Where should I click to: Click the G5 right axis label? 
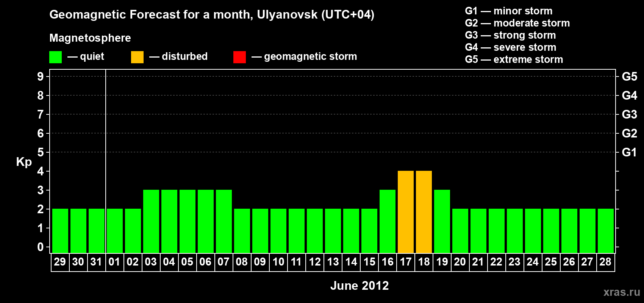pos(630,77)
